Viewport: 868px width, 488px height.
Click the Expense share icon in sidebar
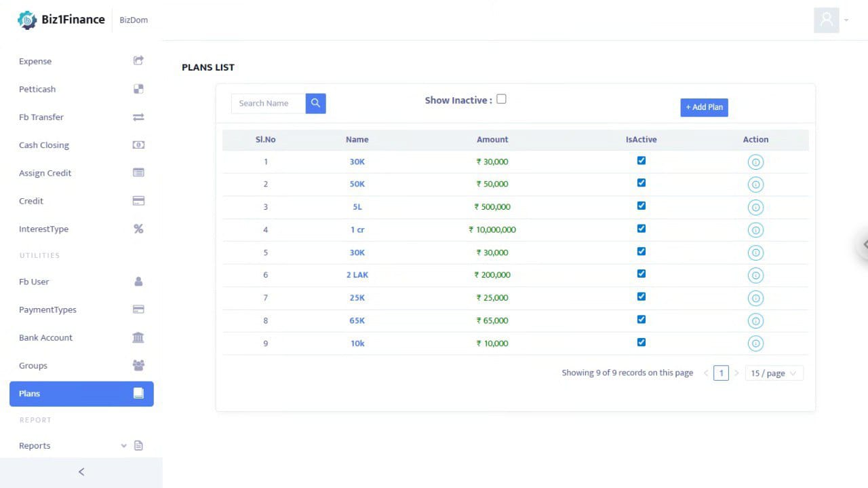(138, 61)
